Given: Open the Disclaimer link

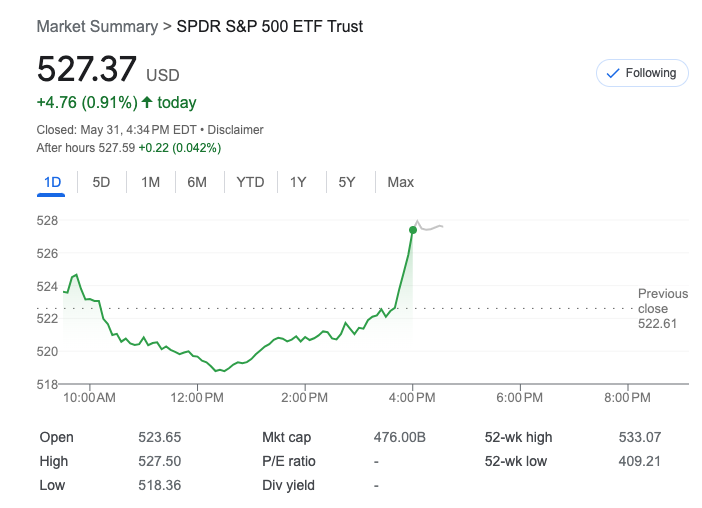Looking at the screenshot, I should [x=236, y=130].
